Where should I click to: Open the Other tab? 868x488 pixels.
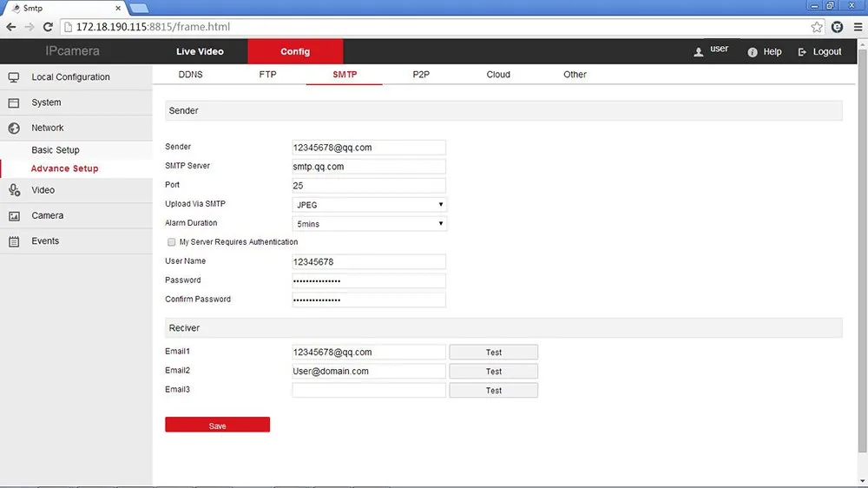pyautogui.click(x=575, y=74)
